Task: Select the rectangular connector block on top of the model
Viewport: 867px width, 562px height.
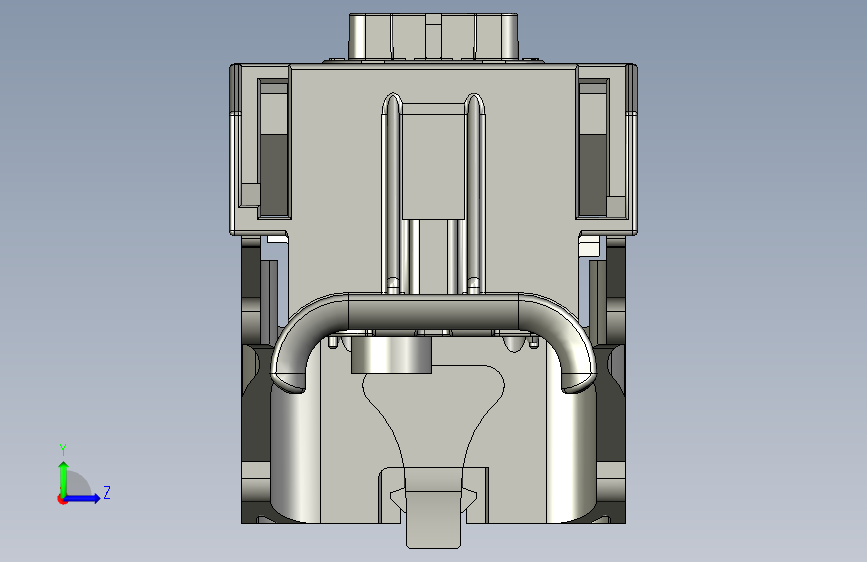Action: pos(434,36)
